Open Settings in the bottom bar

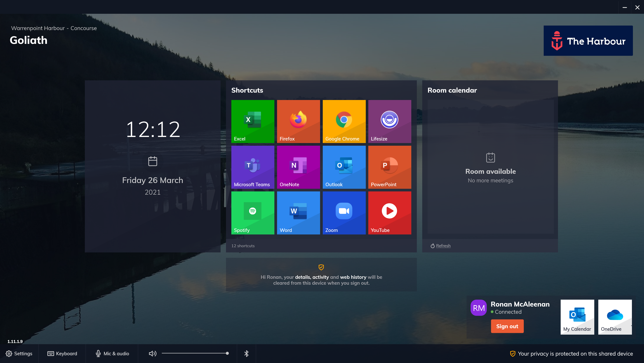tap(19, 353)
